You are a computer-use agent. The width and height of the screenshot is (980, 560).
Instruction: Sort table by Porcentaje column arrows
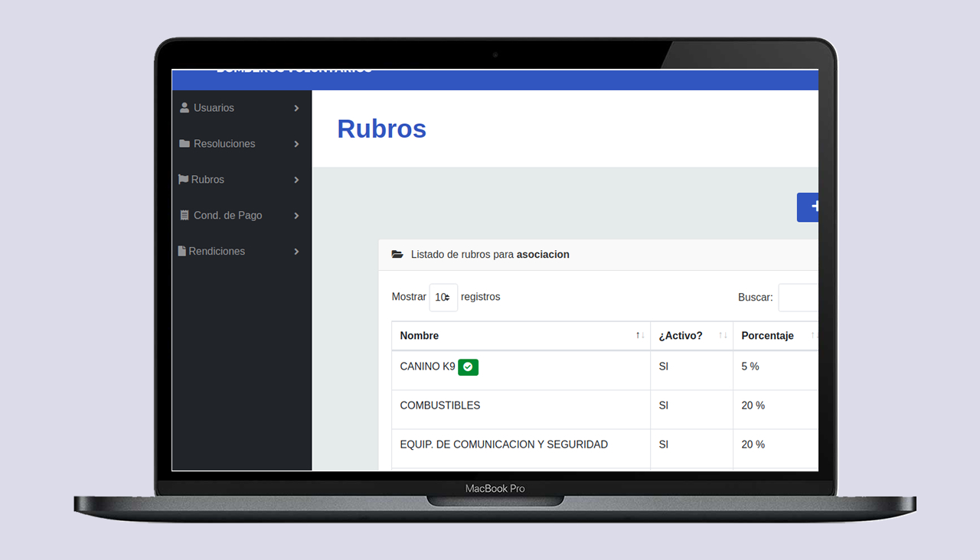click(815, 336)
